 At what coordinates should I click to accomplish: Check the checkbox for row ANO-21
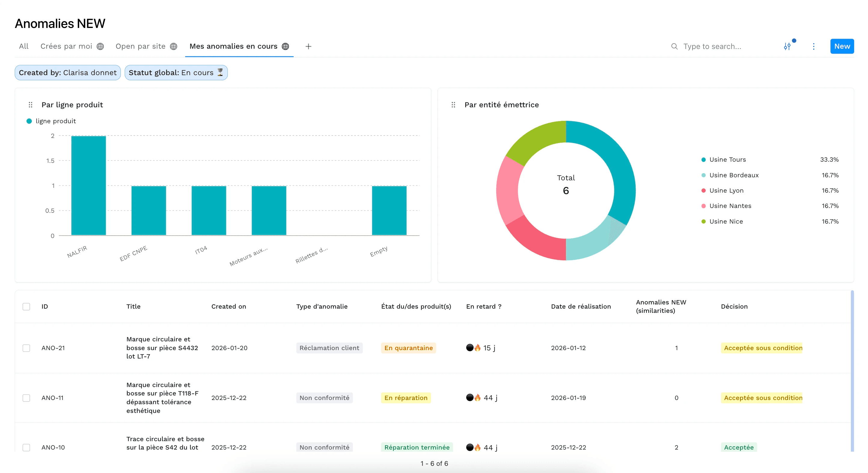pyautogui.click(x=26, y=348)
